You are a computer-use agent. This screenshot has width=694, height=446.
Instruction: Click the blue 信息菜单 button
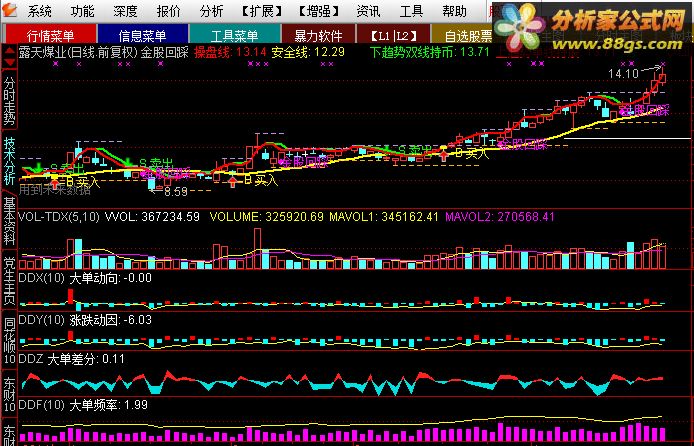click(143, 35)
